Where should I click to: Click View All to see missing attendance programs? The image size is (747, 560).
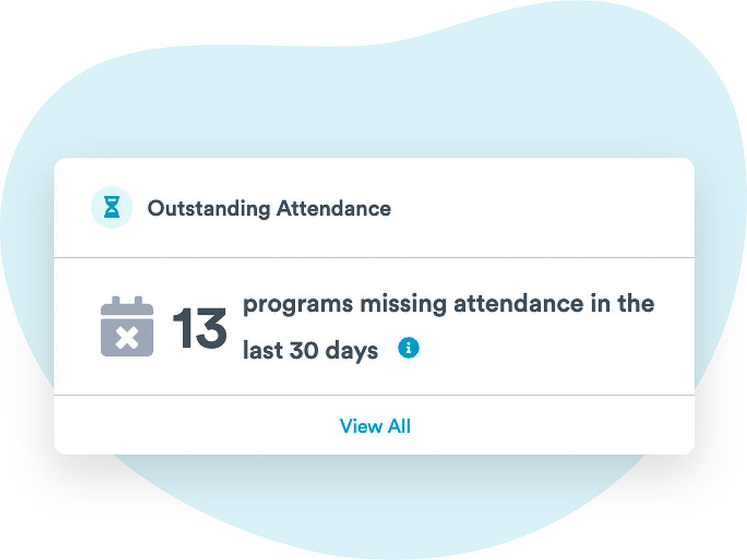point(375,426)
